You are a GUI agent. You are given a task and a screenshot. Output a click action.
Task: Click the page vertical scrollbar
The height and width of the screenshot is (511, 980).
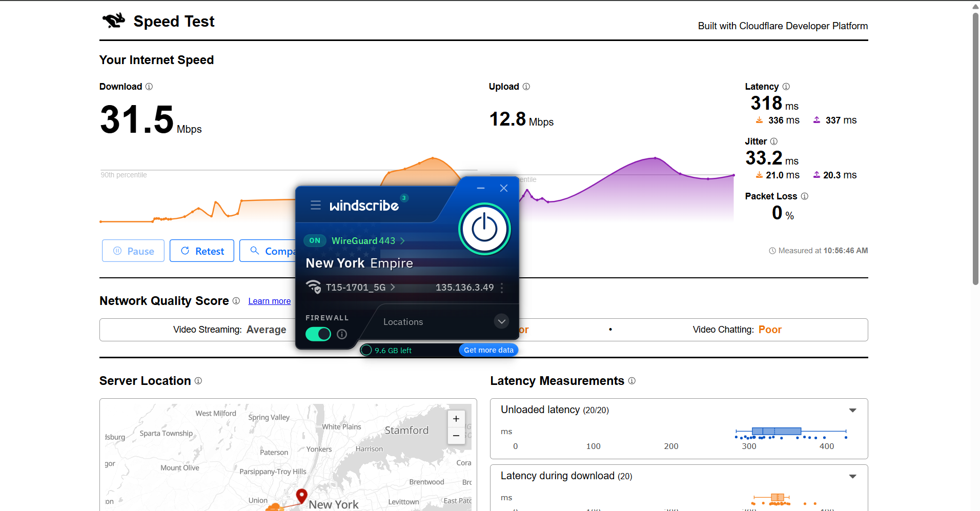tap(975, 149)
